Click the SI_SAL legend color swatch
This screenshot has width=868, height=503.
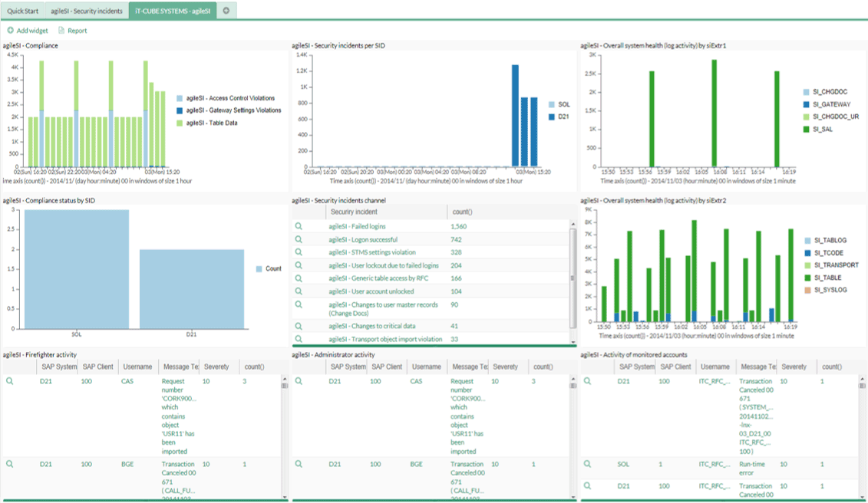point(805,130)
